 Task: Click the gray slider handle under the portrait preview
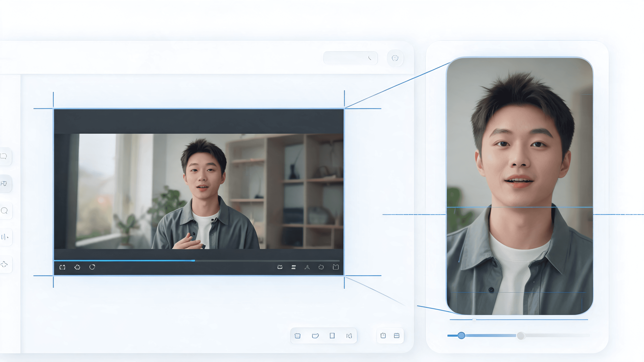coord(521,336)
